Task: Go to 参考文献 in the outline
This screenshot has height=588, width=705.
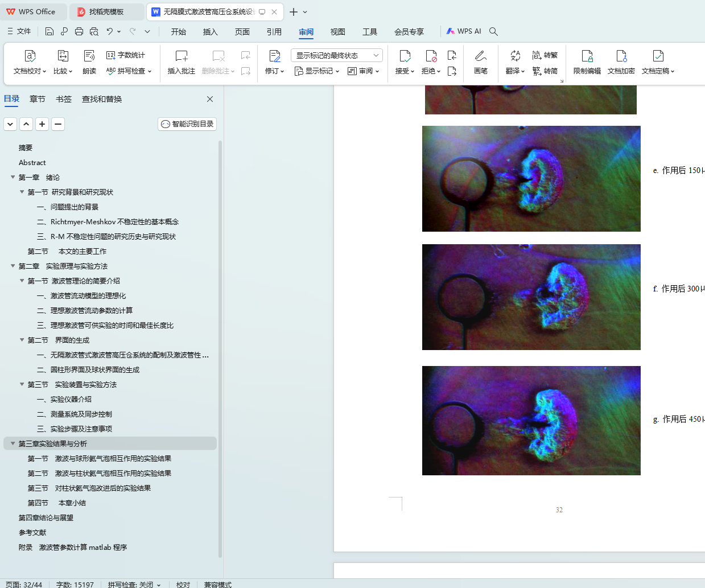Action: tap(32, 532)
